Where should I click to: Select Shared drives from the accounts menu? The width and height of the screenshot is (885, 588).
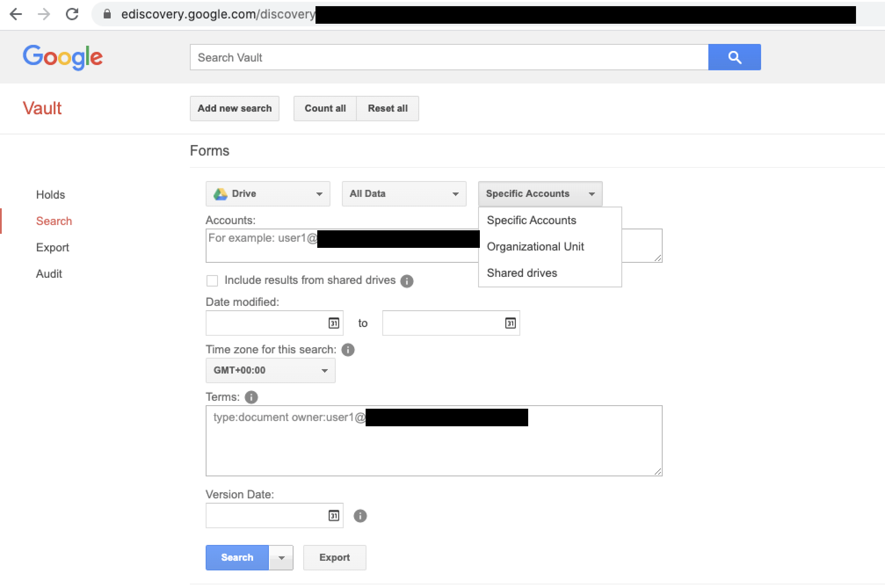[522, 273]
